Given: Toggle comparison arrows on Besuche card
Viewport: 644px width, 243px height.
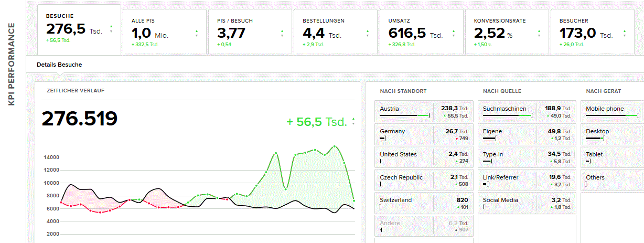Looking at the screenshot, I should point(111,29).
